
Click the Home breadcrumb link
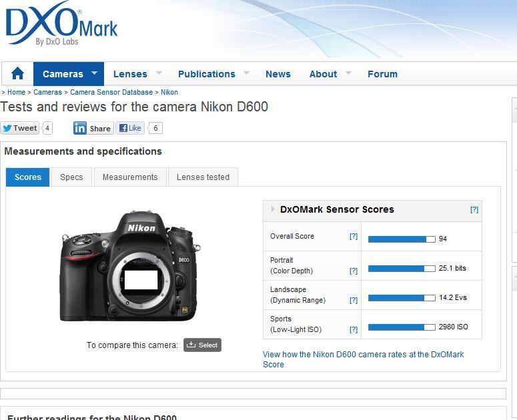tap(16, 92)
